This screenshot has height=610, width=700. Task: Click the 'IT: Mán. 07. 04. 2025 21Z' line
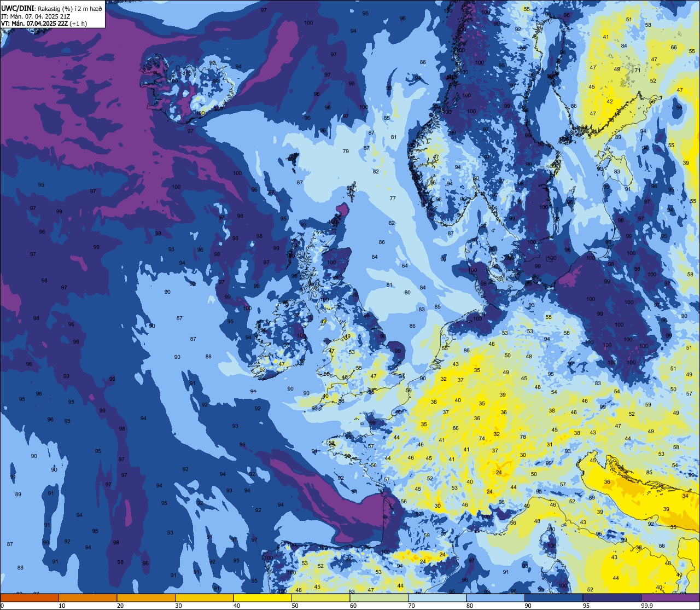pos(36,15)
